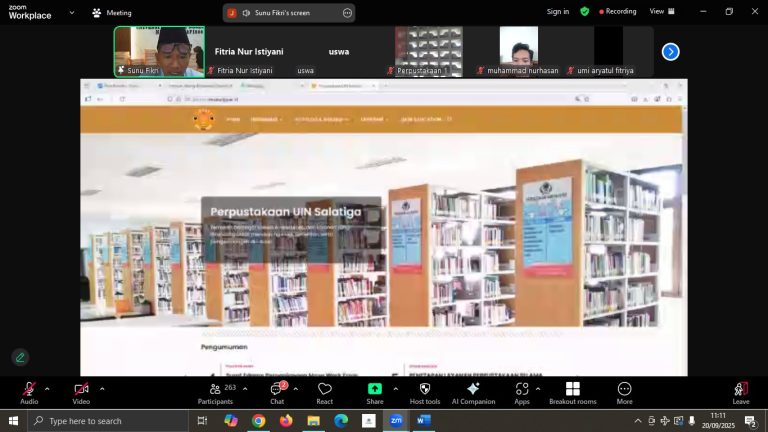
Task: Unmute the Audio microphone button
Action: [x=29, y=393]
